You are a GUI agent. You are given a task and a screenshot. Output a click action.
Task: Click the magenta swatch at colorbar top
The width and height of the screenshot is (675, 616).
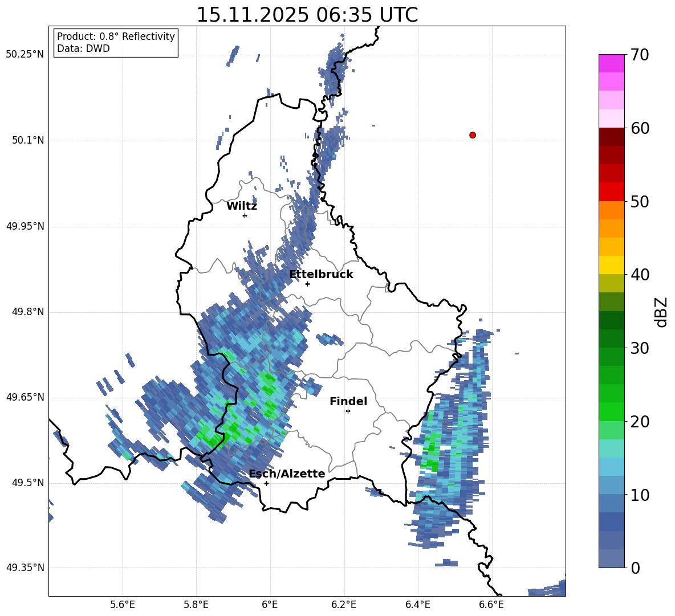611,63
